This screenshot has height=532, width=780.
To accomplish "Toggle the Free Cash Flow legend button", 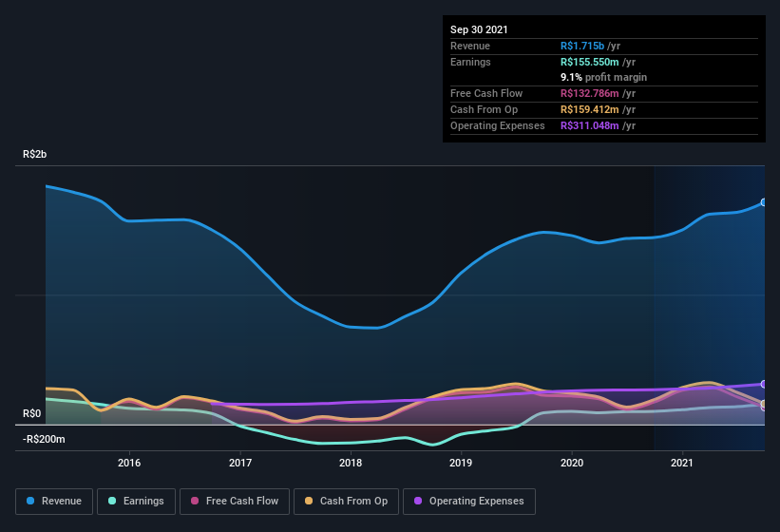I will [235, 502].
